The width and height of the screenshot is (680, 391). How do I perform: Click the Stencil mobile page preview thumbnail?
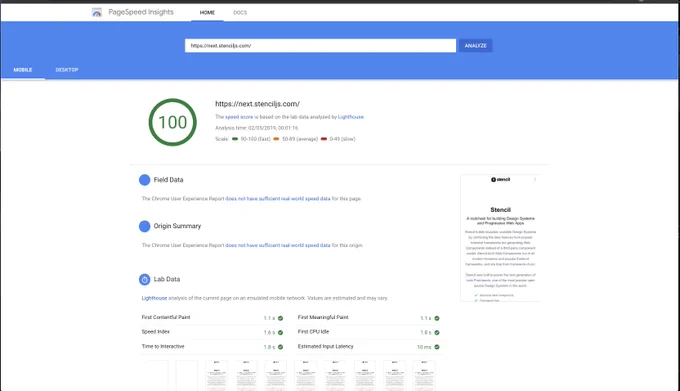tap(500, 238)
